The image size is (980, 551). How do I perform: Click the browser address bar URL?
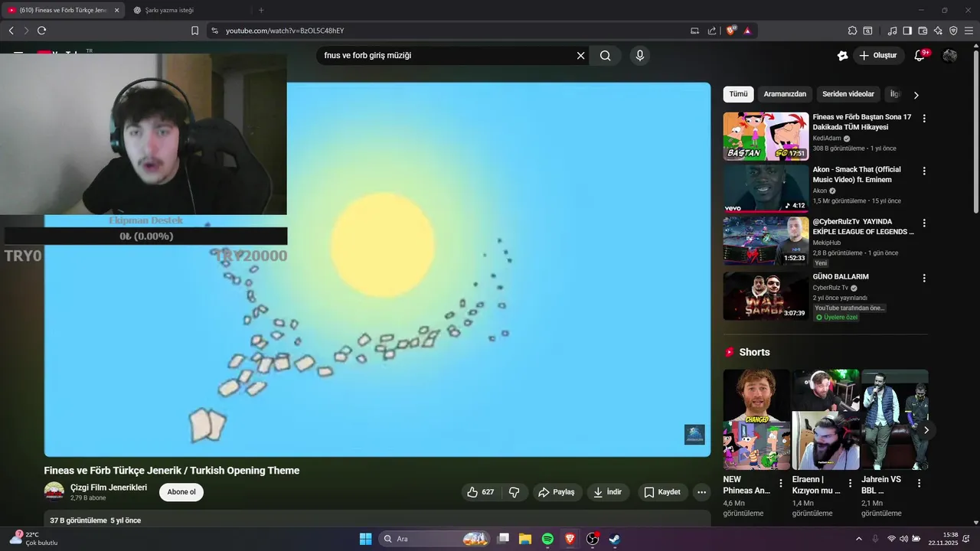pyautogui.click(x=285, y=31)
